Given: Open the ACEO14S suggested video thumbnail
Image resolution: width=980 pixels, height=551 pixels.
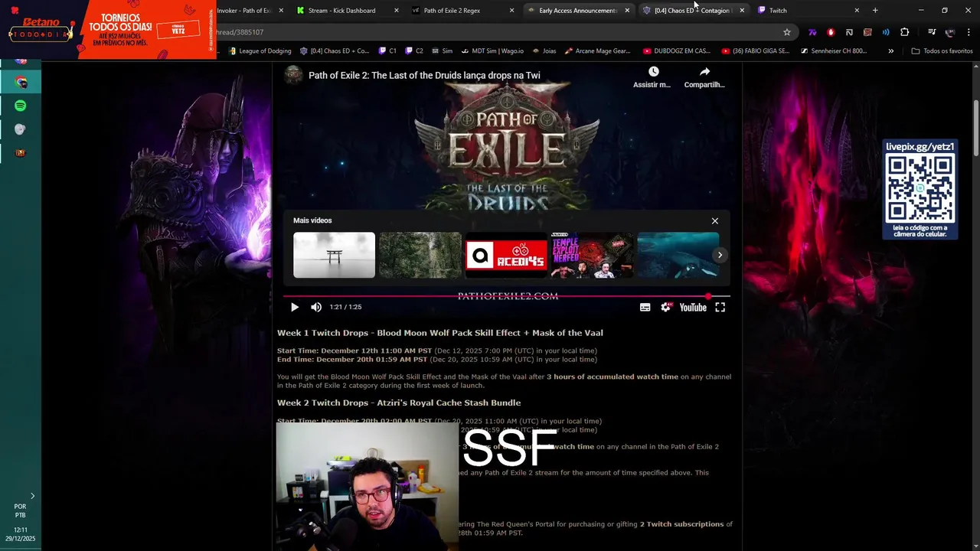Looking at the screenshot, I should coord(506,255).
